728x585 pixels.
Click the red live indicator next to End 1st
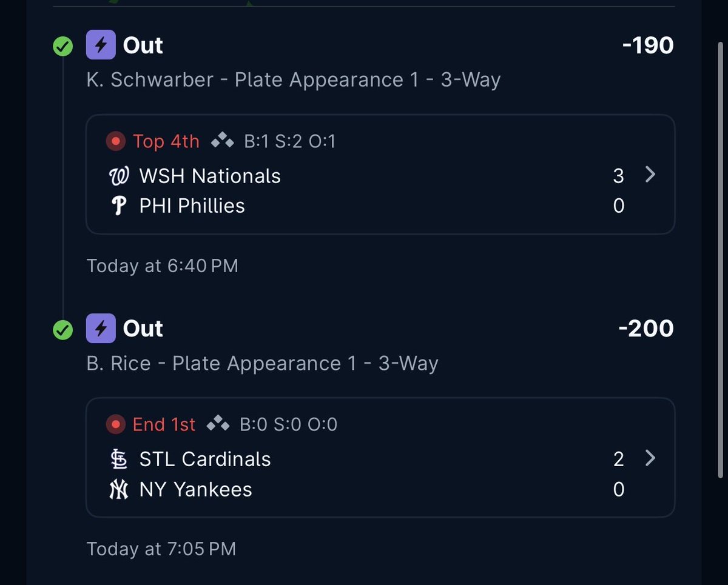[x=115, y=424]
